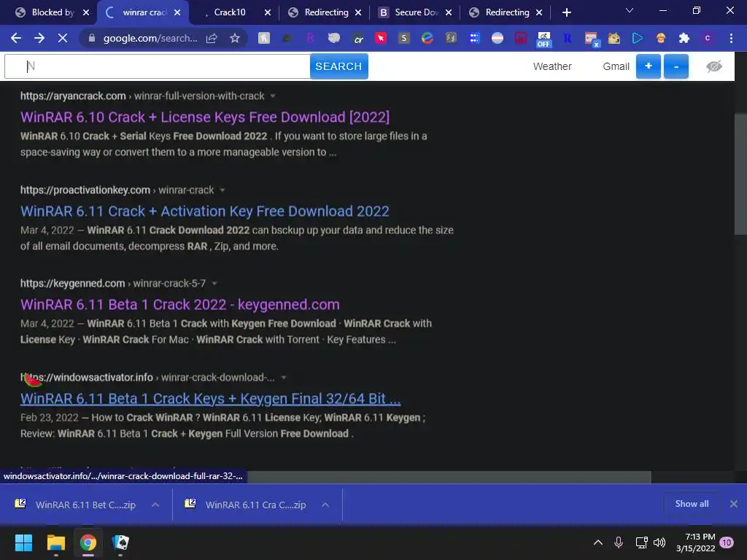The image size is (747, 560).
Task: Click the vertical page scrollbar thumb
Action: (740, 174)
